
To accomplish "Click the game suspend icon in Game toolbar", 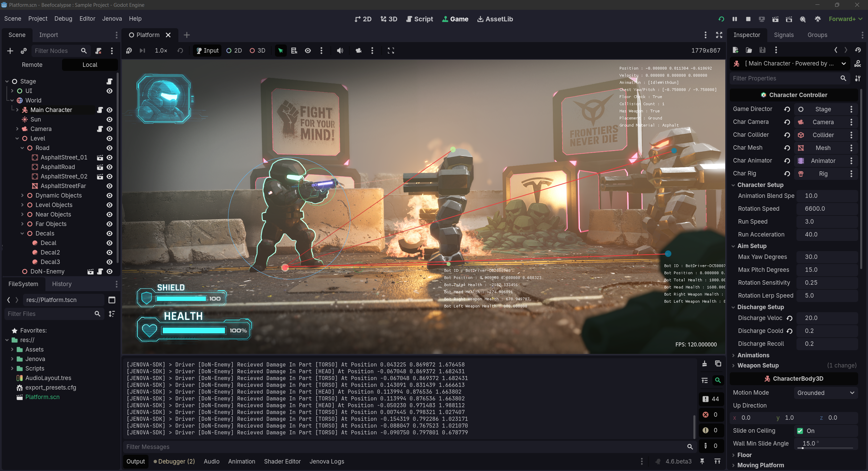I will click(129, 51).
